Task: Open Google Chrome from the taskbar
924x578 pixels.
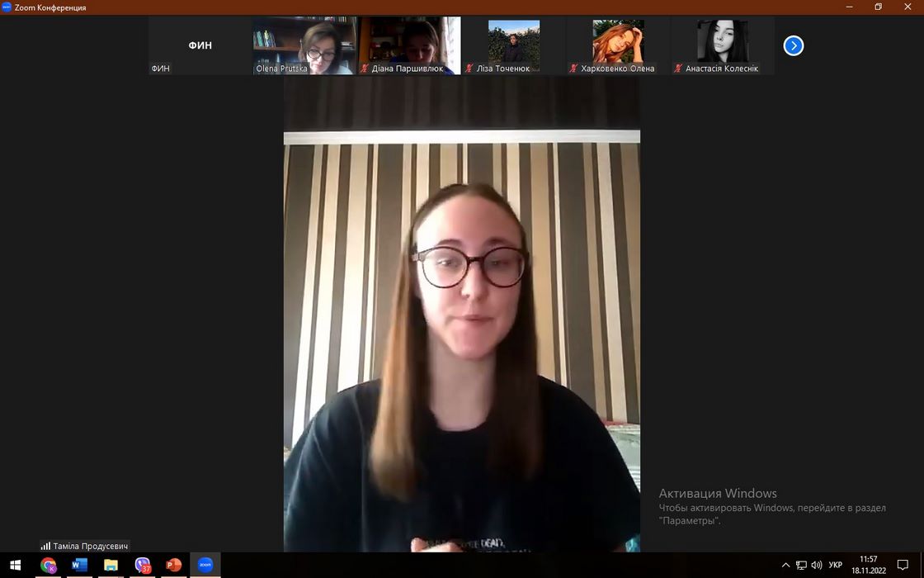Action: (48, 566)
